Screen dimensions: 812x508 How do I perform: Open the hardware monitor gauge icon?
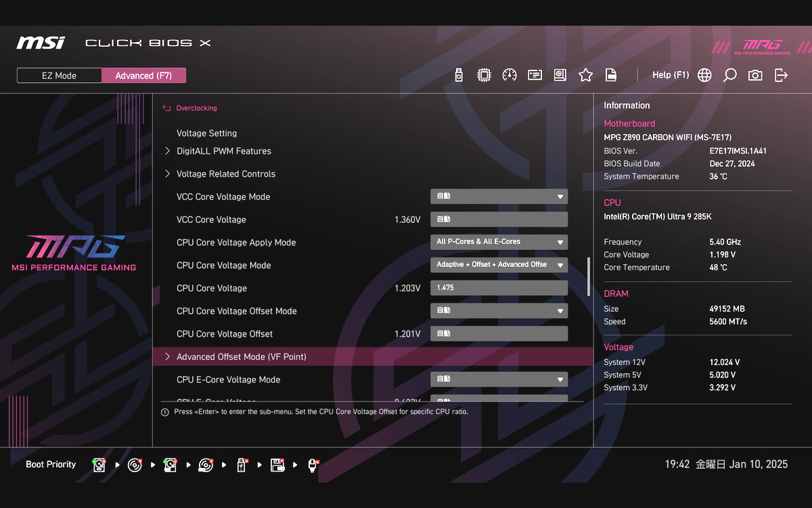(x=510, y=75)
